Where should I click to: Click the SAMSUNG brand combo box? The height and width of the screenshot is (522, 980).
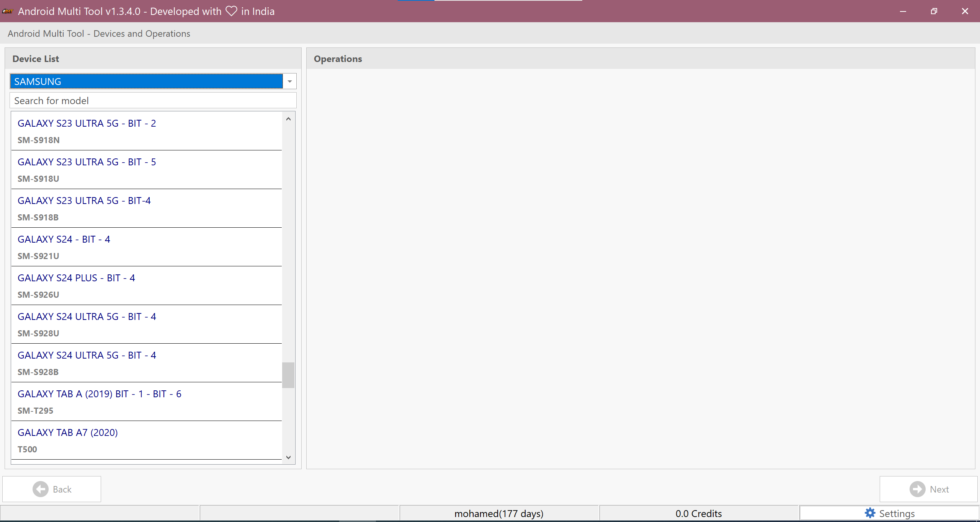(x=146, y=81)
